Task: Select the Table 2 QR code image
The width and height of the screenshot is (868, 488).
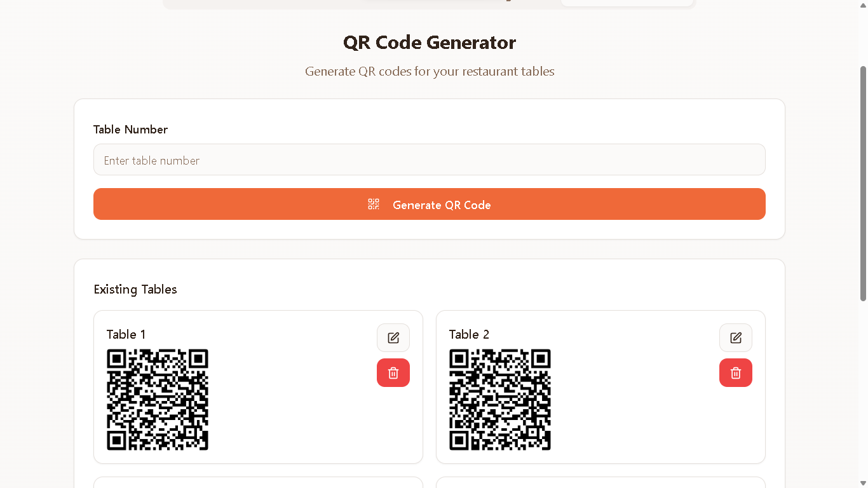Action: tap(500, 400)
